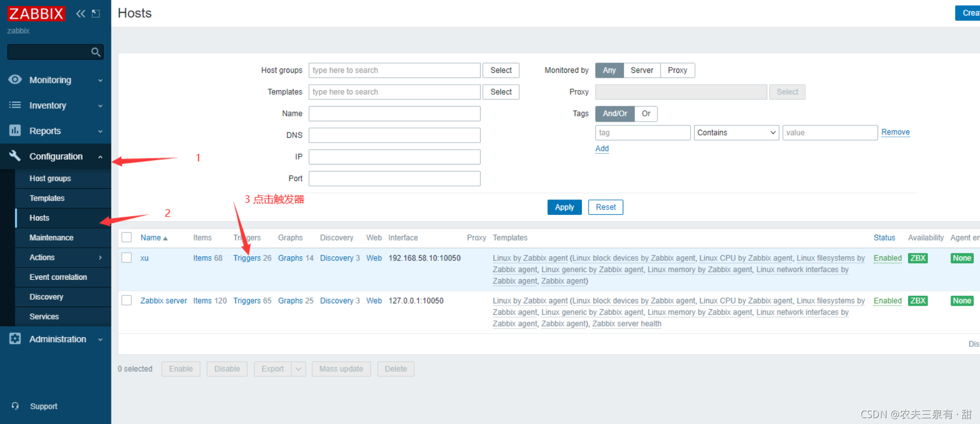This screenshot has height=424, width=980.
Task: Click the sidebar search magnifier icon
Action: pyautogui.click(x=95, y=52)
